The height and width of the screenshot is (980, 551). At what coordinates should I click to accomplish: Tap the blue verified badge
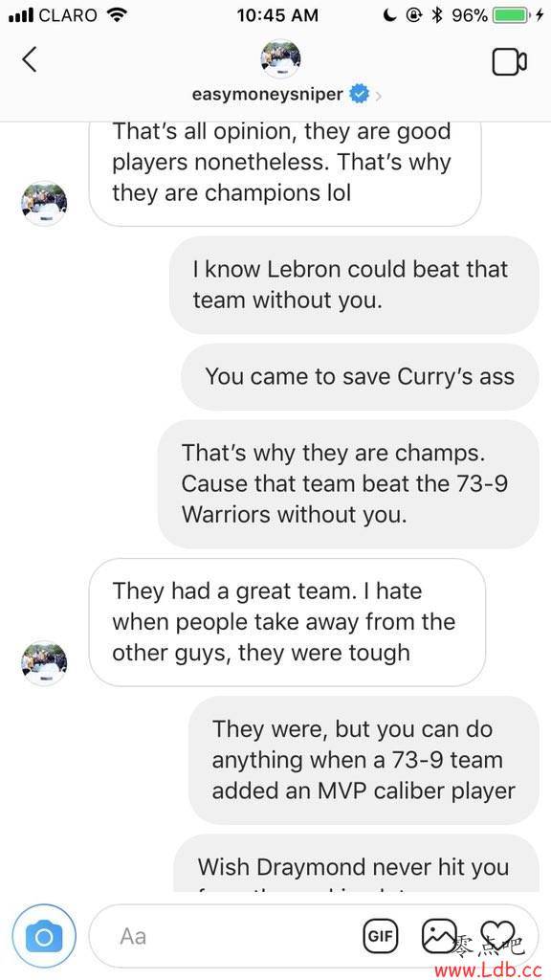(359, 95)
